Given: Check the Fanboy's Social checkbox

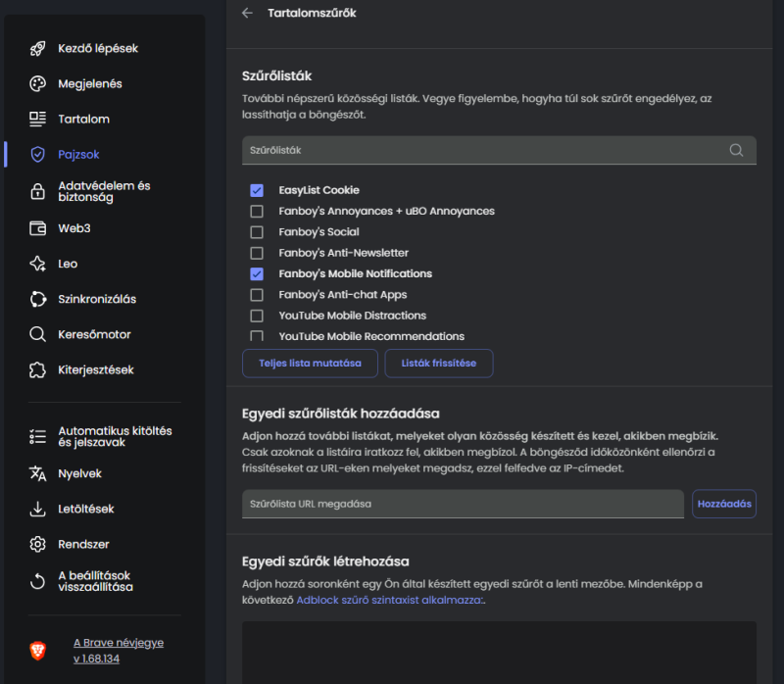Looking at the screenshot, I should (x=257, y=232).
